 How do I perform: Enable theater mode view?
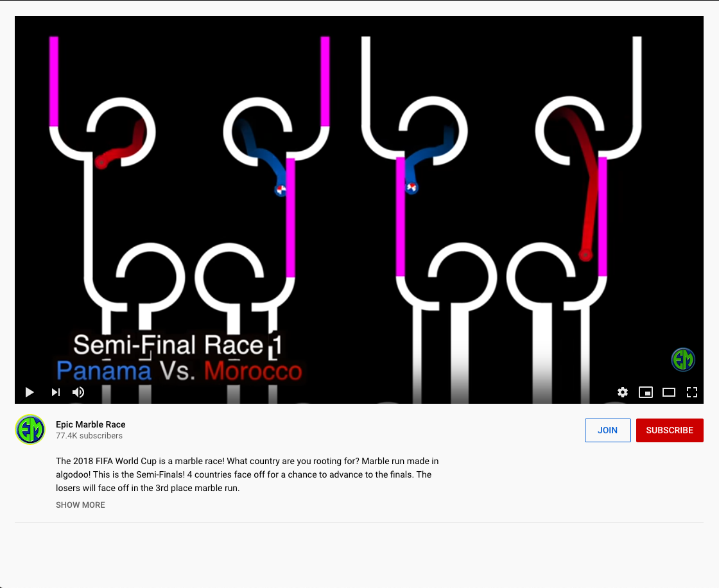click(668, 392)
